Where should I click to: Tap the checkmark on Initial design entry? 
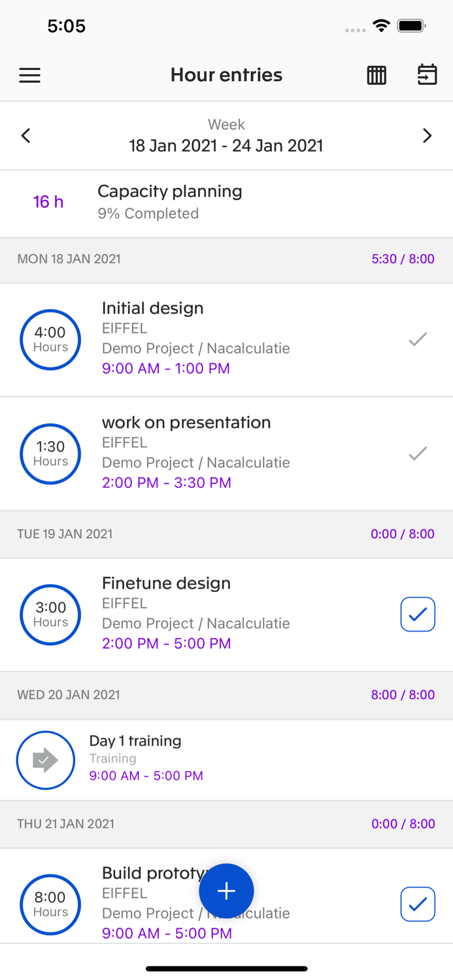pyautogui.click(x=418, y=339)
